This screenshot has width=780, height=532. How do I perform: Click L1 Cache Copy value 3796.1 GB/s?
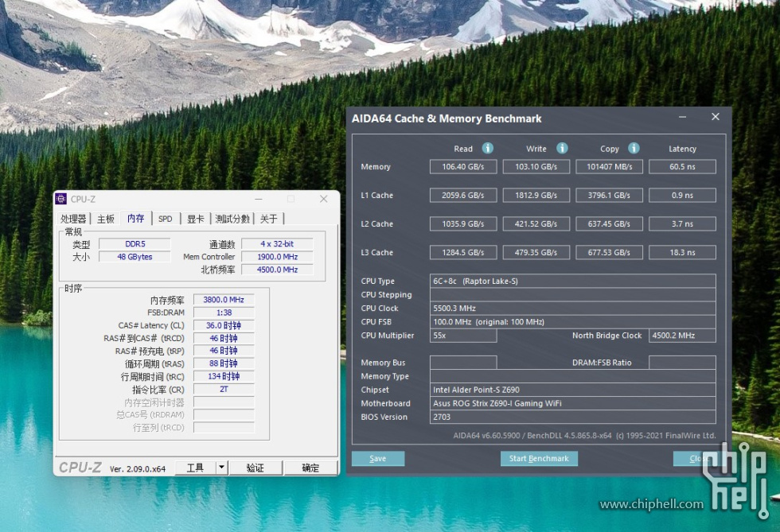click(610, 196)
